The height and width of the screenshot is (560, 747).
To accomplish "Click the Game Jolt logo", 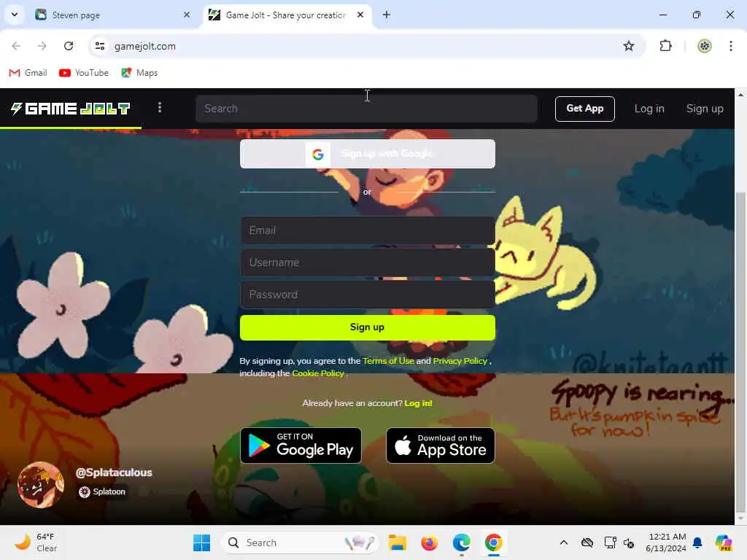I will pyautogui.click(x=71, y=109).
